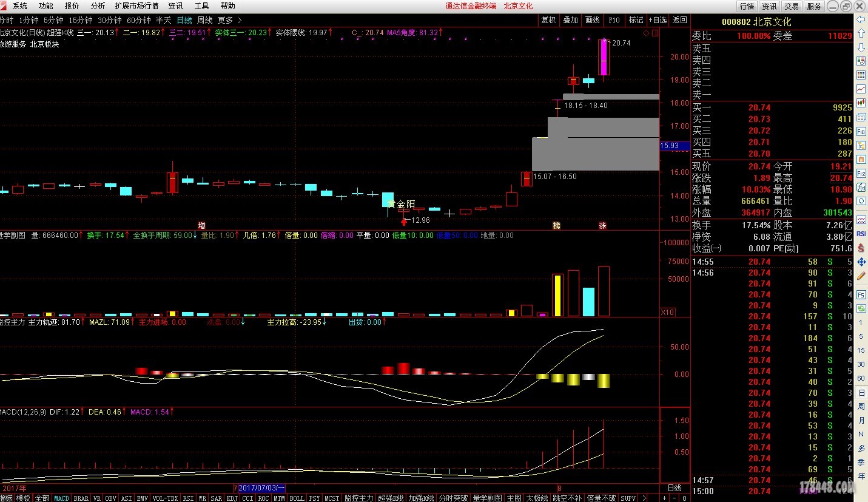
Task: Open the 功能 menu
Action: [x=46, y=6]
